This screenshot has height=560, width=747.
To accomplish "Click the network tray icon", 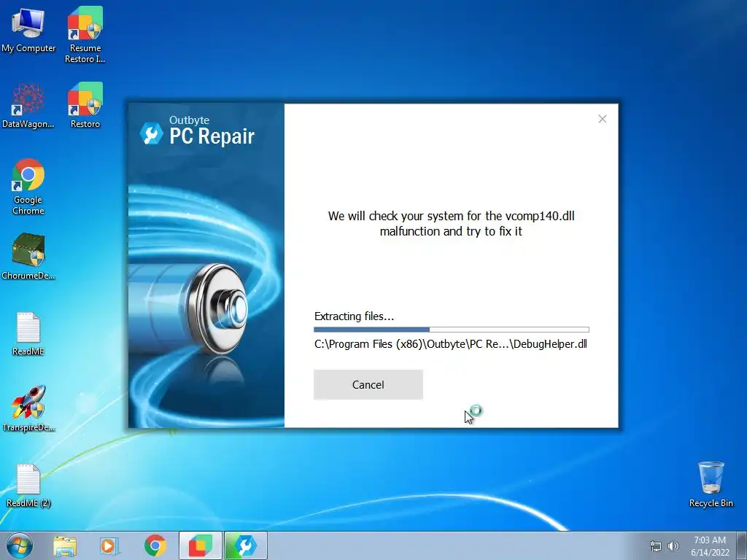I will (x=656, y=547).
